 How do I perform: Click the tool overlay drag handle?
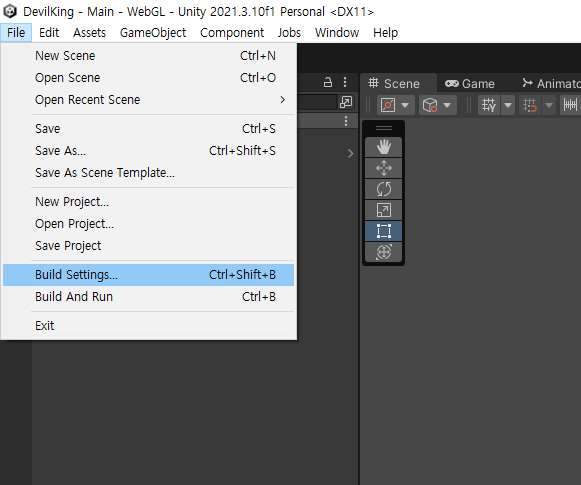384,128
